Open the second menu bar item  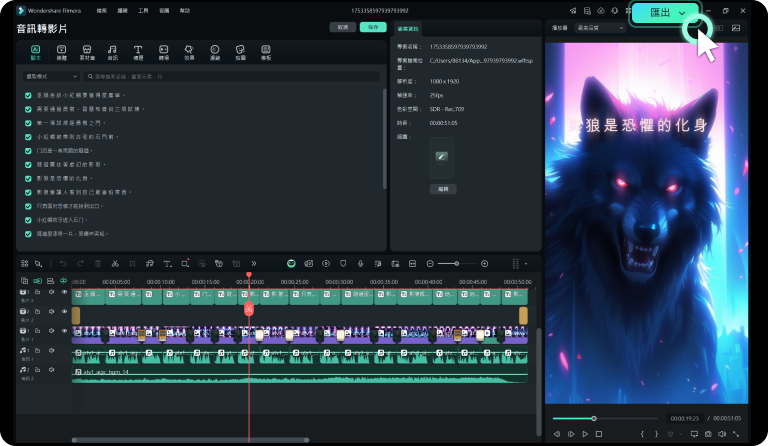[122, 11]
